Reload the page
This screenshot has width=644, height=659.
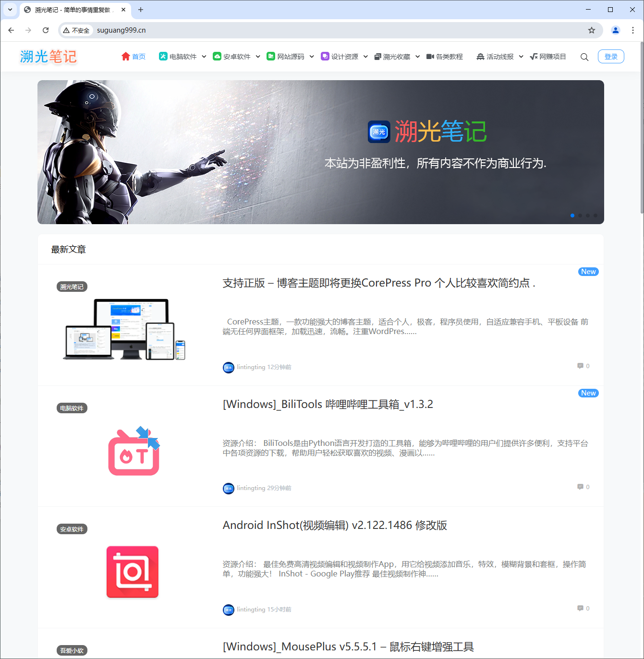46,30
